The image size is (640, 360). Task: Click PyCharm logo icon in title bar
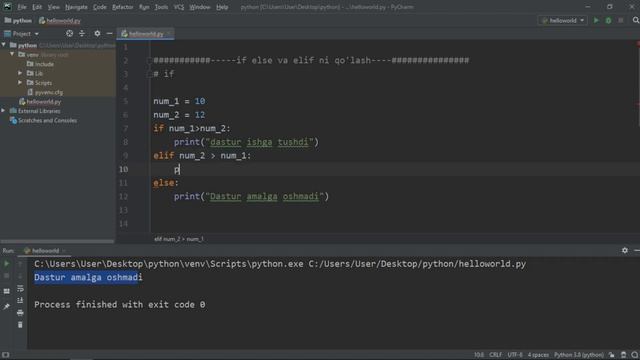coord(7,7)
